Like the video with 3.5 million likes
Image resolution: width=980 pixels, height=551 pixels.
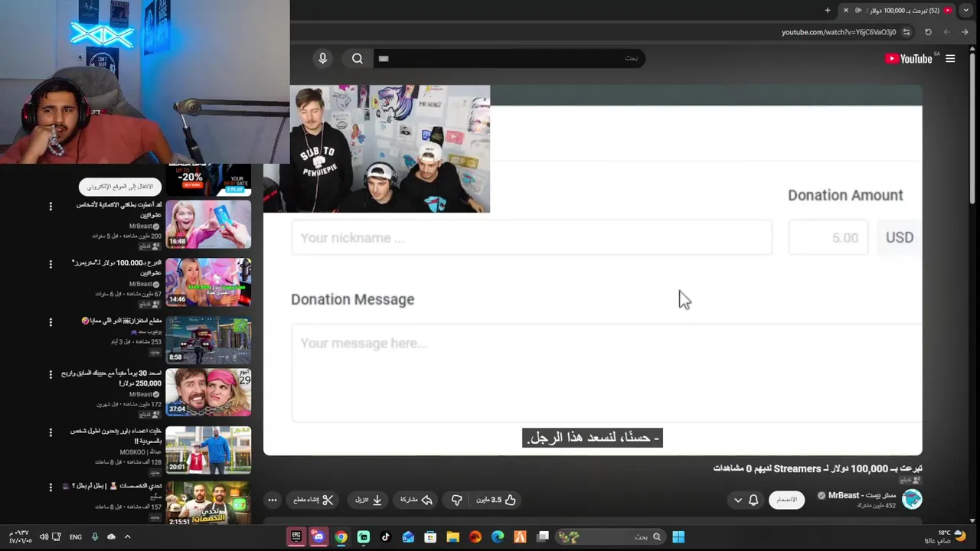496,500
